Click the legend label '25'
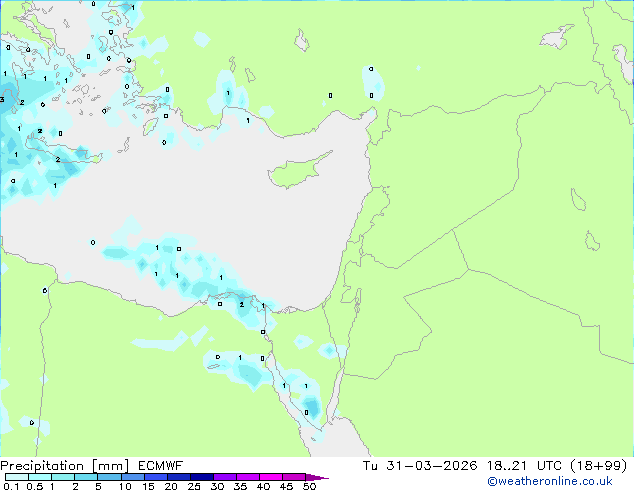Viewport: 634px width, 490px height. click(x=194, y=486)
